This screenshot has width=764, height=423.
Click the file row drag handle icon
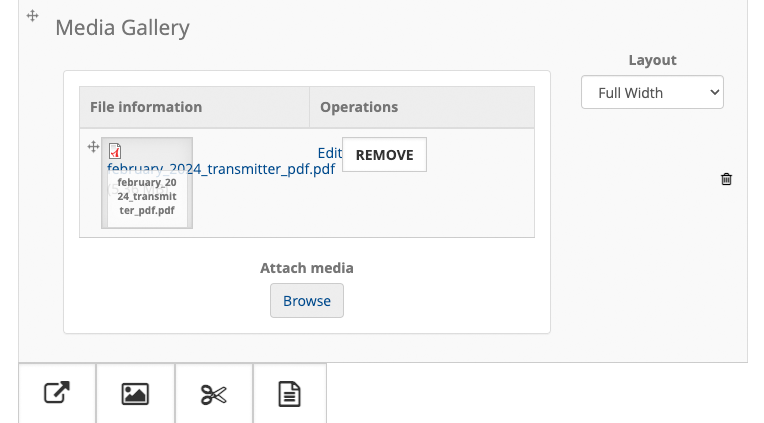[93, 147]
